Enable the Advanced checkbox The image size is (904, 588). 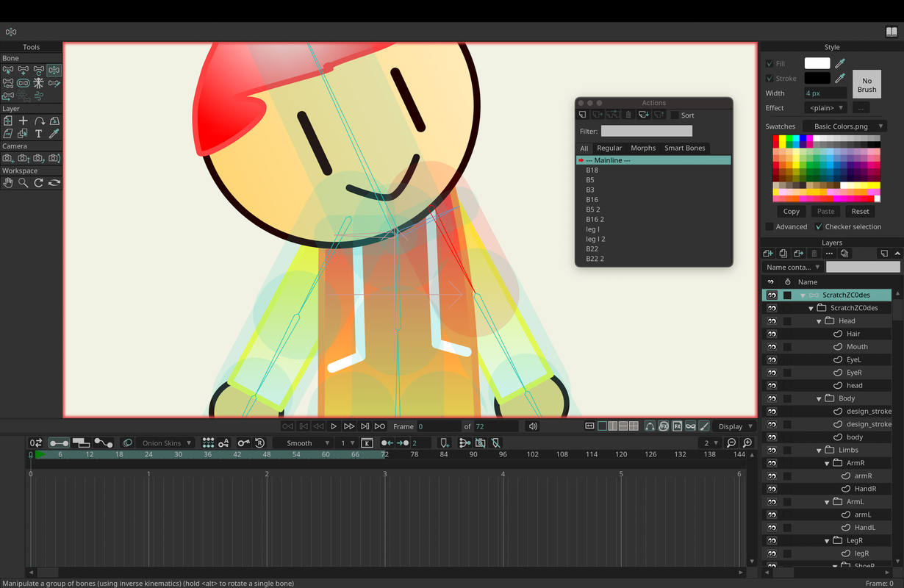coord(770,227)
